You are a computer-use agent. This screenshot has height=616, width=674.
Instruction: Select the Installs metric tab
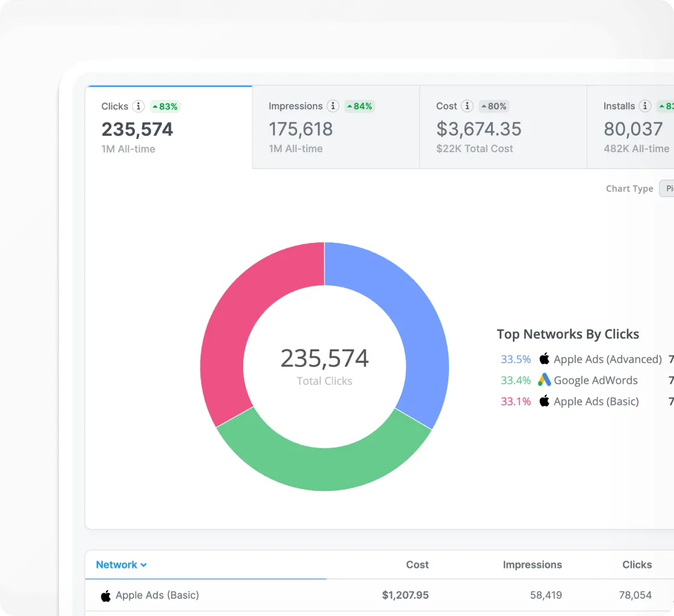631,127
